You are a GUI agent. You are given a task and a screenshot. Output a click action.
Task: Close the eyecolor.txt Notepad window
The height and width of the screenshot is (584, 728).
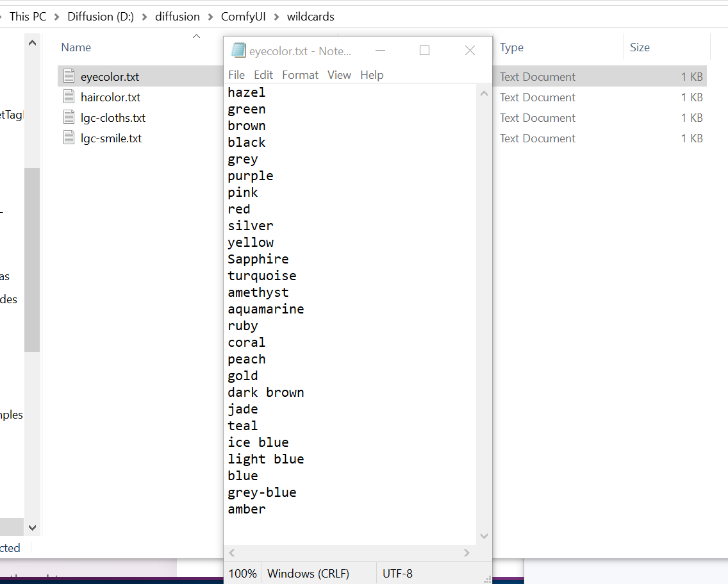pos(470,50)
